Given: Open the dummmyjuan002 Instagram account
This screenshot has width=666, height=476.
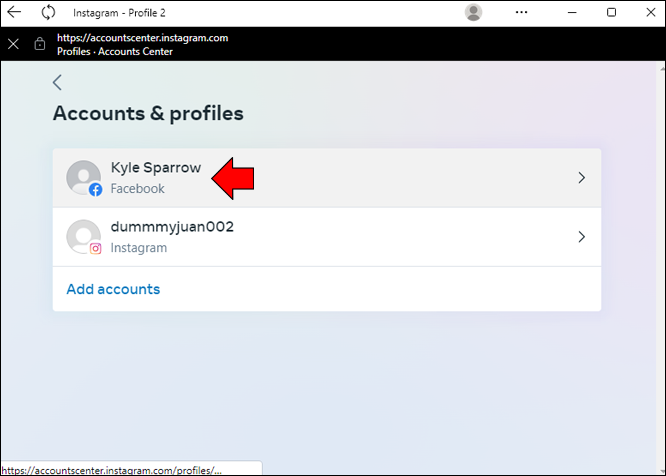Looking at the screenshot, I should 327,237.
